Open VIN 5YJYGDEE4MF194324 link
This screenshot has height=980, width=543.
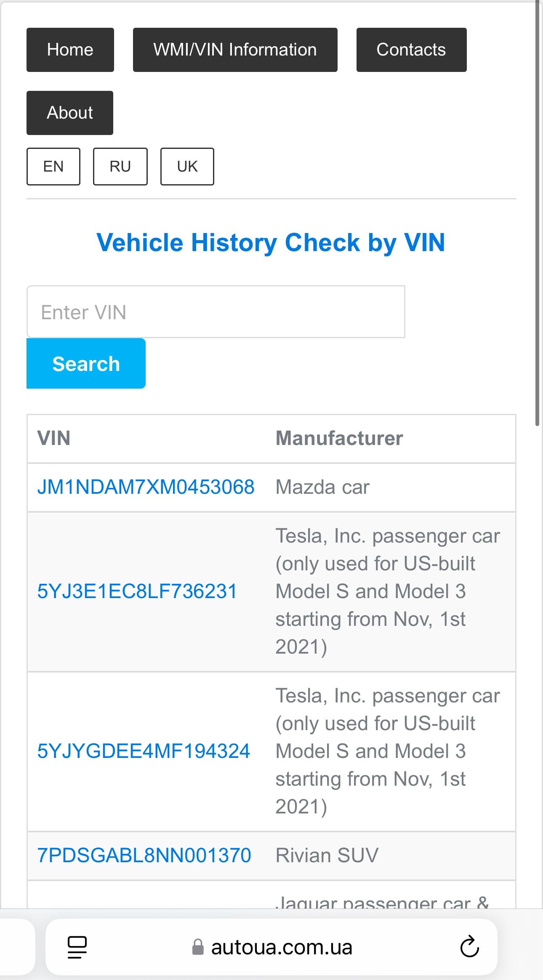(144, 751)
